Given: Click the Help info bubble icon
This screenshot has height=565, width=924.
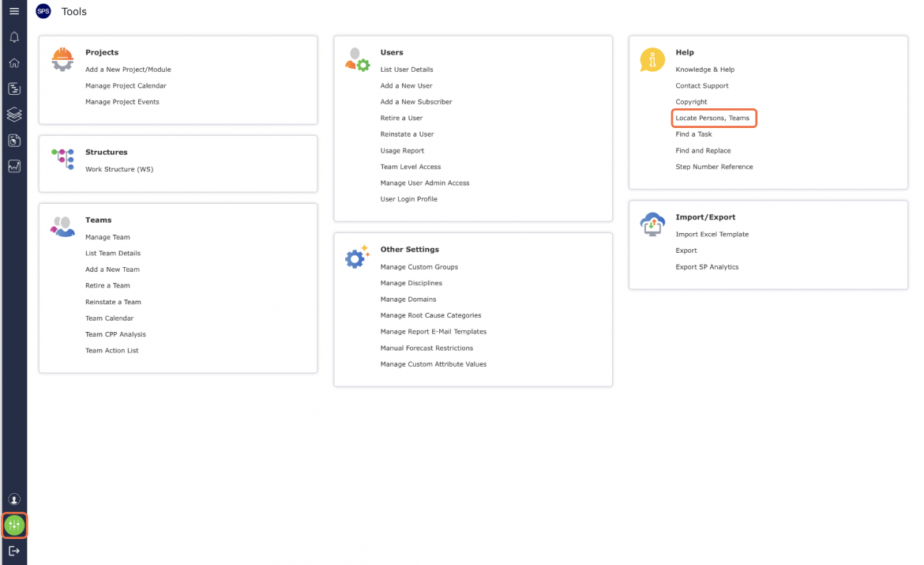Looking at the screenshot, I should point(652,59).
